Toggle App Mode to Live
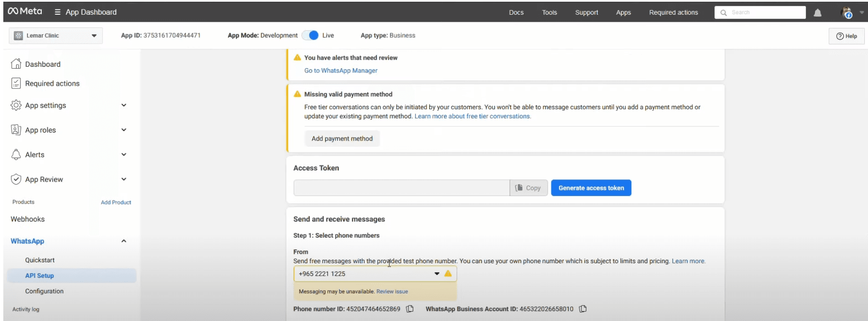 (x=310, y=36)
